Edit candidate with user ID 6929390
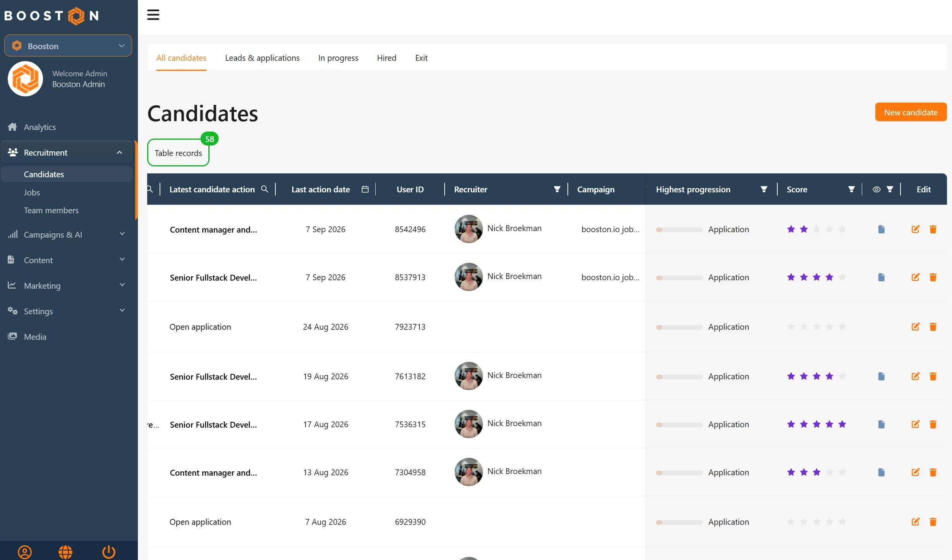 (916, 522)
